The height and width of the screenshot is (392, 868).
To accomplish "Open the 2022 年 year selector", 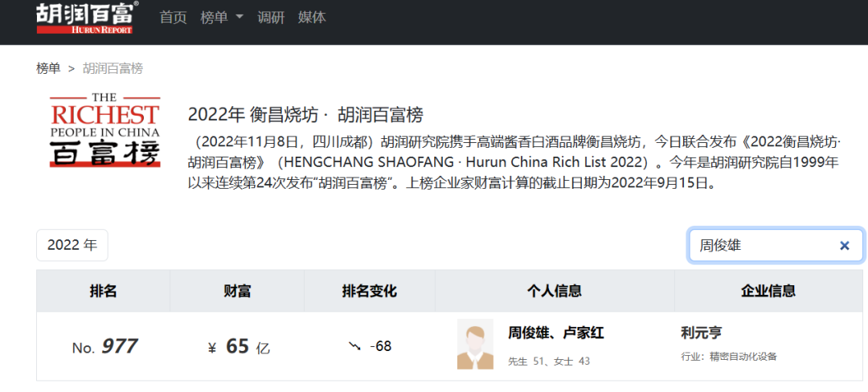I will tap(72, 246).
